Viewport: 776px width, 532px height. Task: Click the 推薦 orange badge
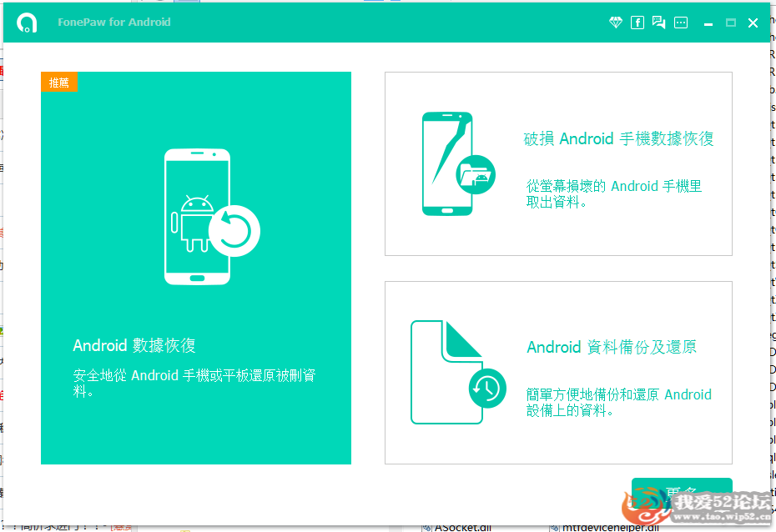tap(59, 82)
